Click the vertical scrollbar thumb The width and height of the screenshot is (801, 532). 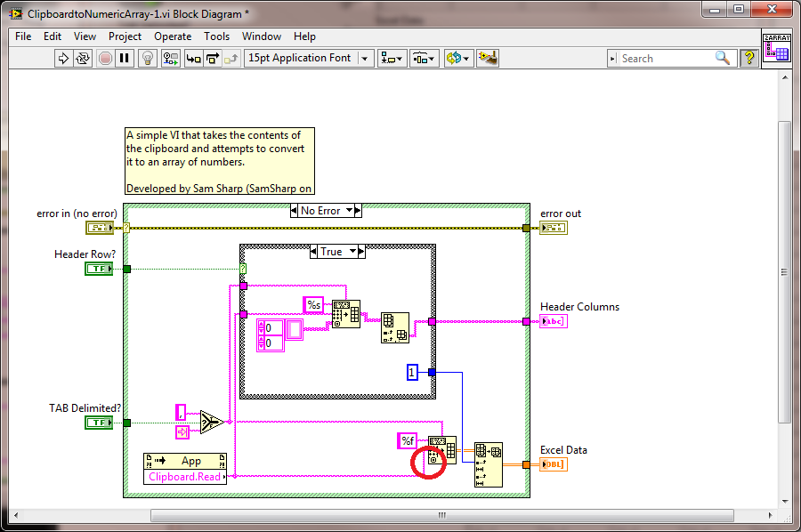point(785,271)
